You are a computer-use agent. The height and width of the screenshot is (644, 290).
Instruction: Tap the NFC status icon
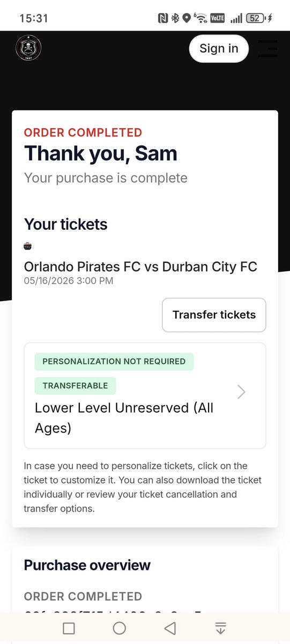click(x=163, y=18)
